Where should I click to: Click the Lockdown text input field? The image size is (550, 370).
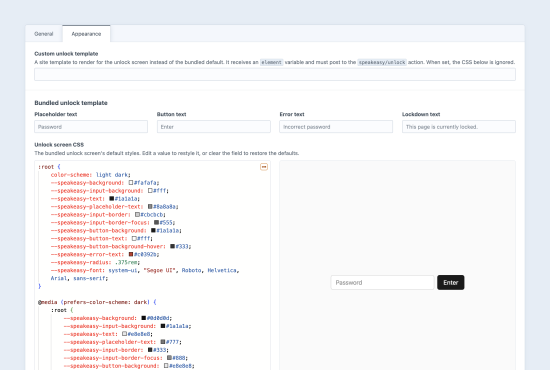click(459, 127)
